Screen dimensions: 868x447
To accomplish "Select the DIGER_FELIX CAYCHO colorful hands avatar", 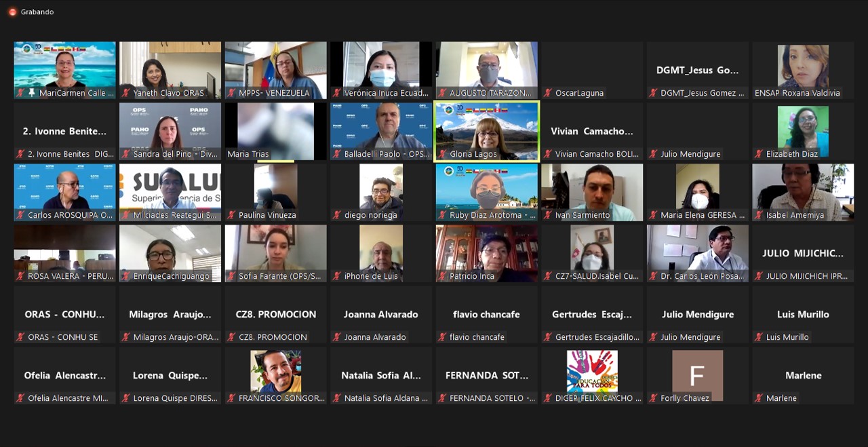I will point(592,372).
